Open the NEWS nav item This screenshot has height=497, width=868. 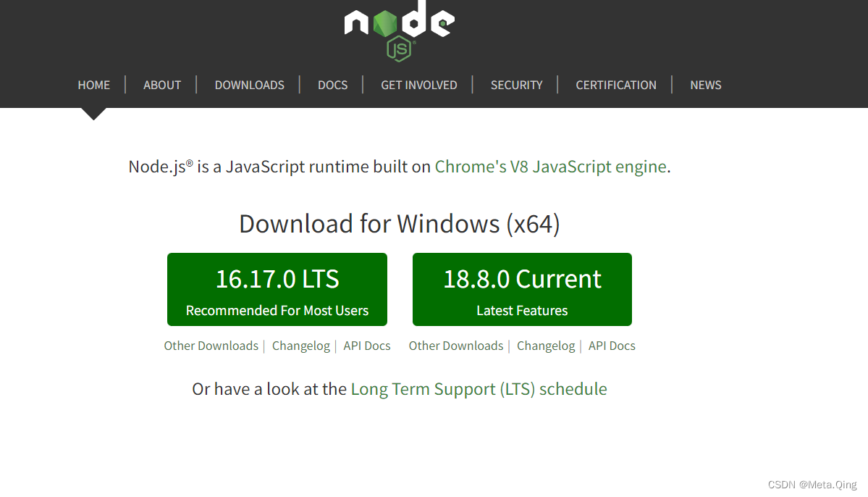[x=706, y=85]
